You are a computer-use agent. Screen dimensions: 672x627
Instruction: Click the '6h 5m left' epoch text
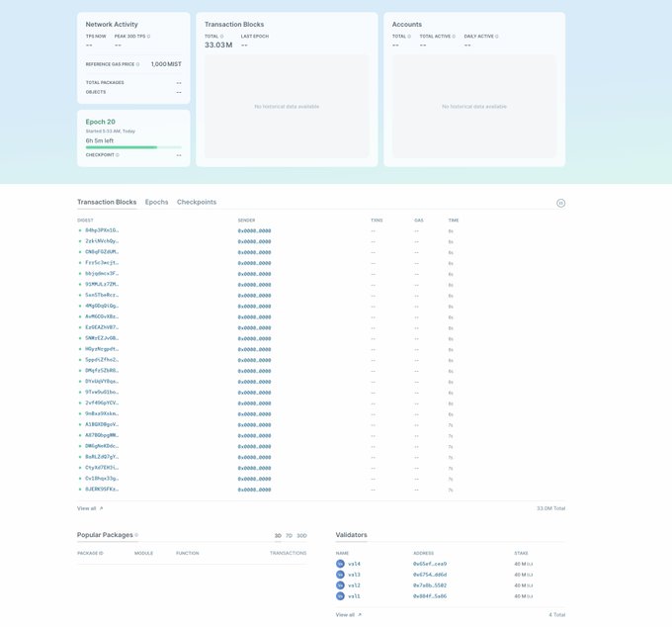click(100, 140)
